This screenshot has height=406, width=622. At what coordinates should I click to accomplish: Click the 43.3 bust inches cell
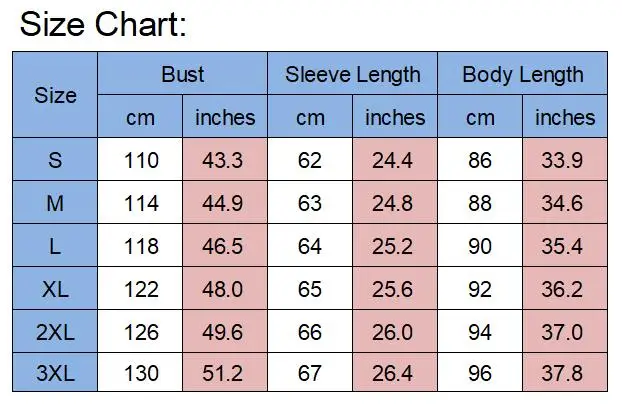225,160
